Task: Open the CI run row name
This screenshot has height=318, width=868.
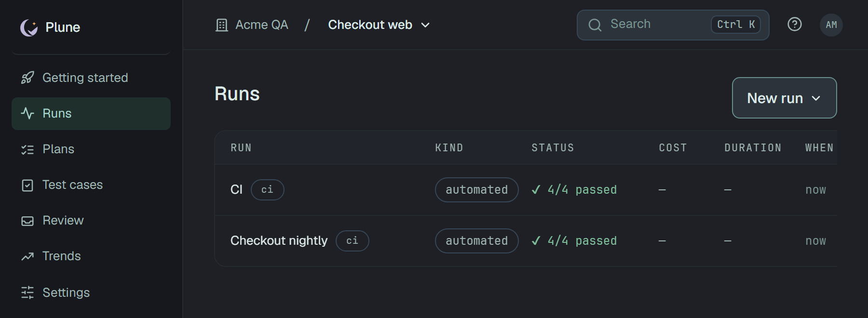Action: (236, 189)
